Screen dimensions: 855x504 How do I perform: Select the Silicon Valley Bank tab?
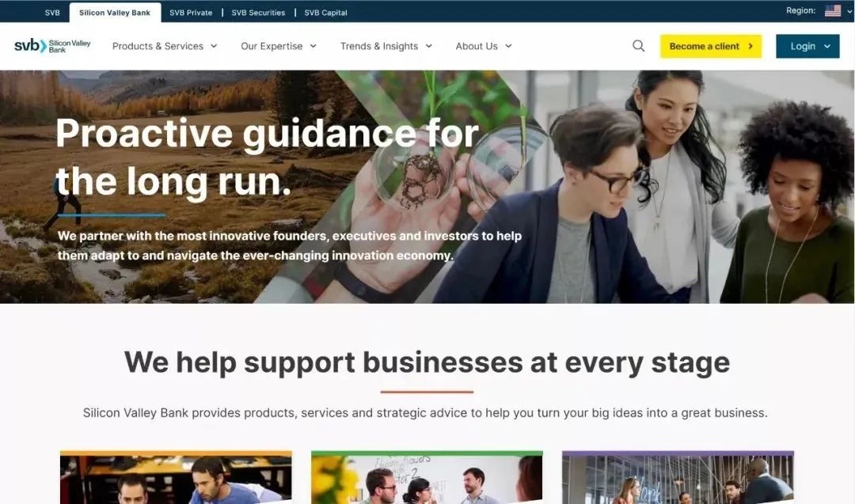click(115, 13)
